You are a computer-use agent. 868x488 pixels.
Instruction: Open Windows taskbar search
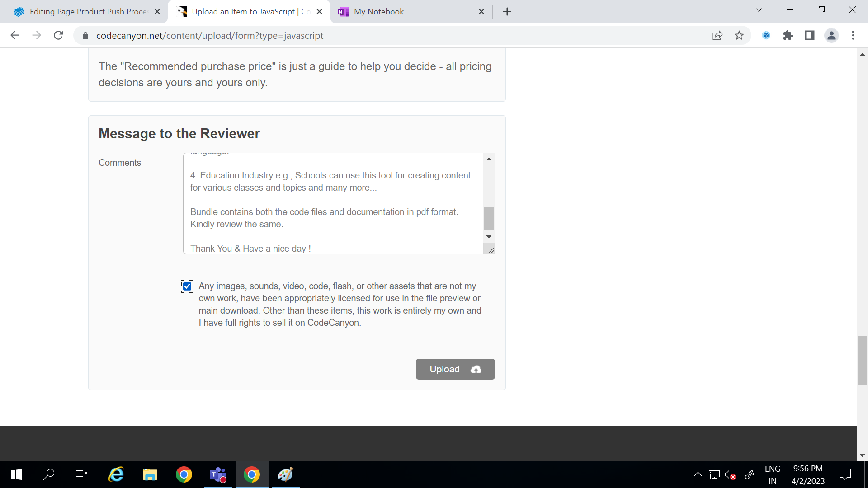[x=49, y=474]
